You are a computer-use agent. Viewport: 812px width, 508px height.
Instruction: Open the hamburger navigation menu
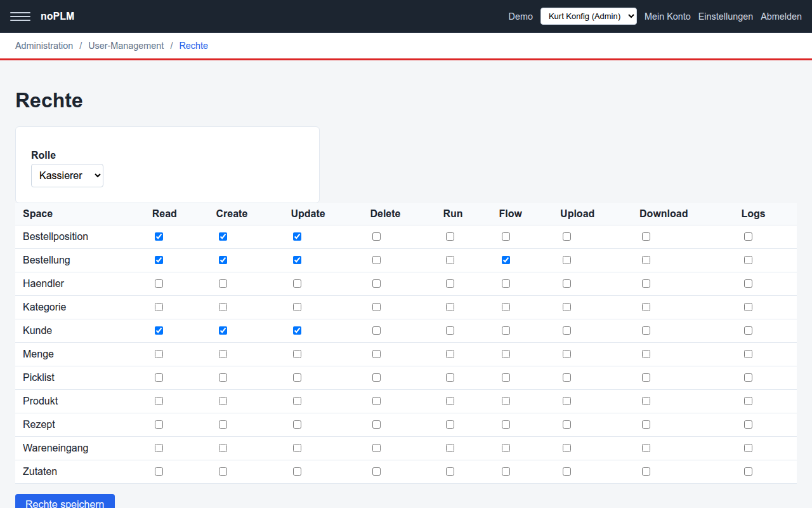(x=20, y=17)
